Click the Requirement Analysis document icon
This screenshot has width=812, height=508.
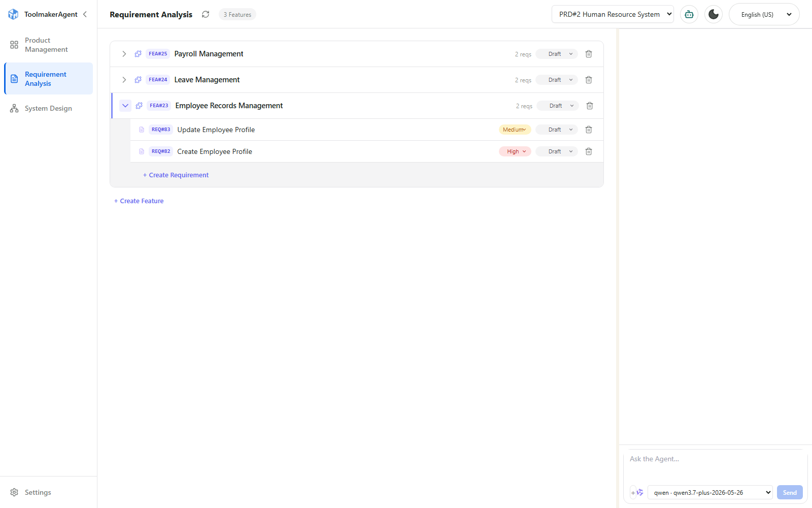click(14, 79)
